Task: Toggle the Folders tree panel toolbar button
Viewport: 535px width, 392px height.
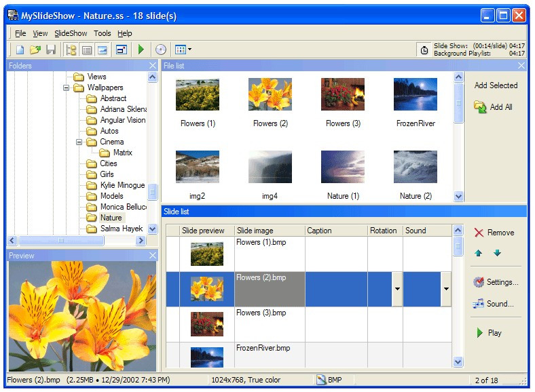Action: pyautogui.click(x=71, y=50)
